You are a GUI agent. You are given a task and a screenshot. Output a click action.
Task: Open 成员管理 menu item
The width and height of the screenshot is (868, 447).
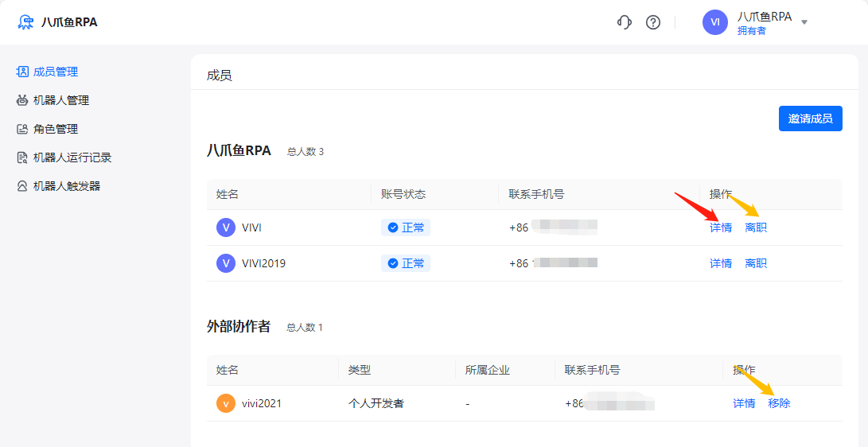tap(56, 72)
